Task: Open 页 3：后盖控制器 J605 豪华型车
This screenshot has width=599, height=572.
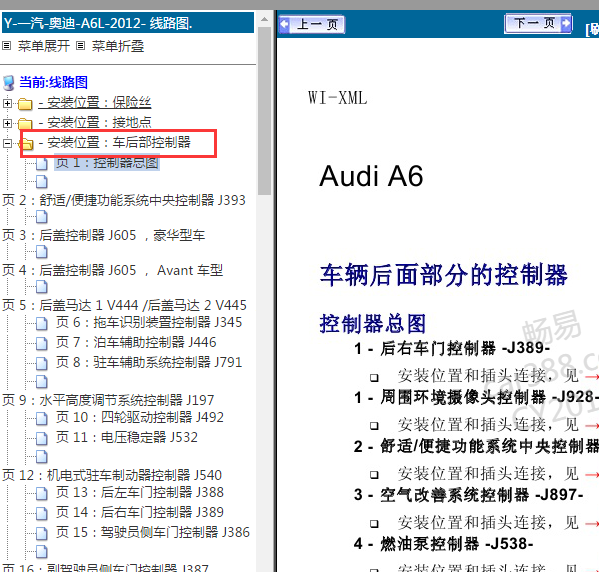Action: (104, 235)
